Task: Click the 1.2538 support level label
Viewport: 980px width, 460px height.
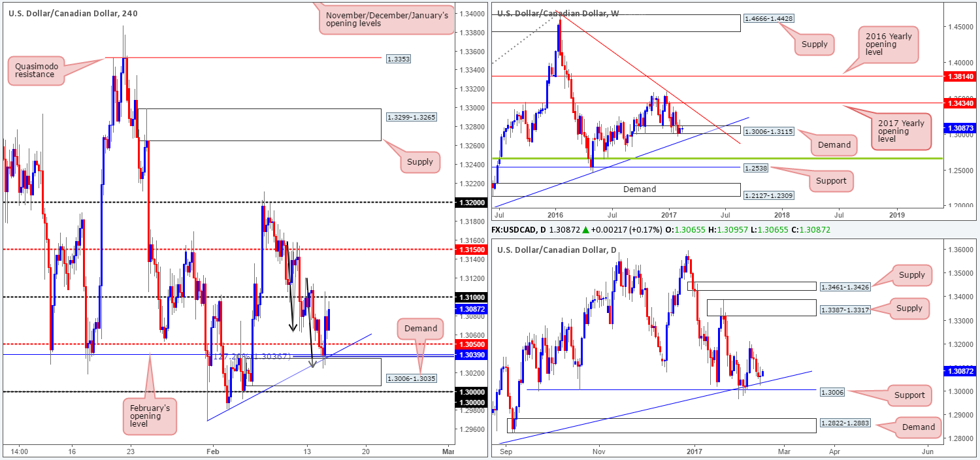Action: [755, 168]
